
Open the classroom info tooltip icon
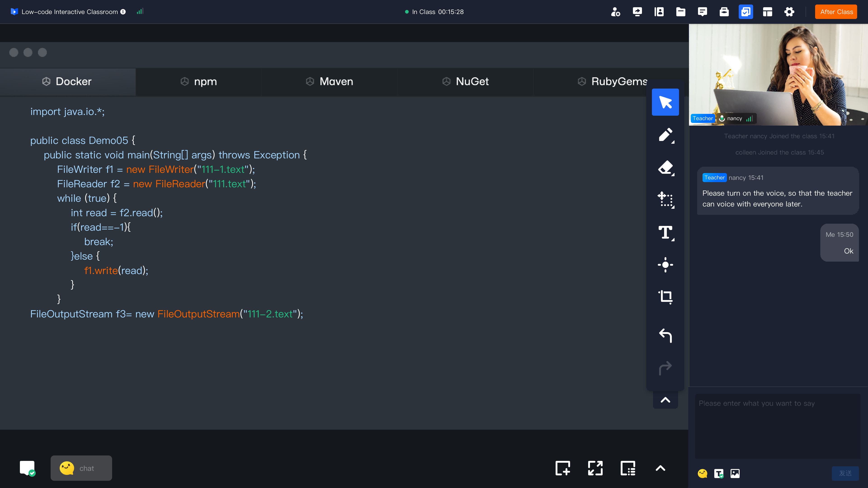pyautogui.click(x=123, y=12)
